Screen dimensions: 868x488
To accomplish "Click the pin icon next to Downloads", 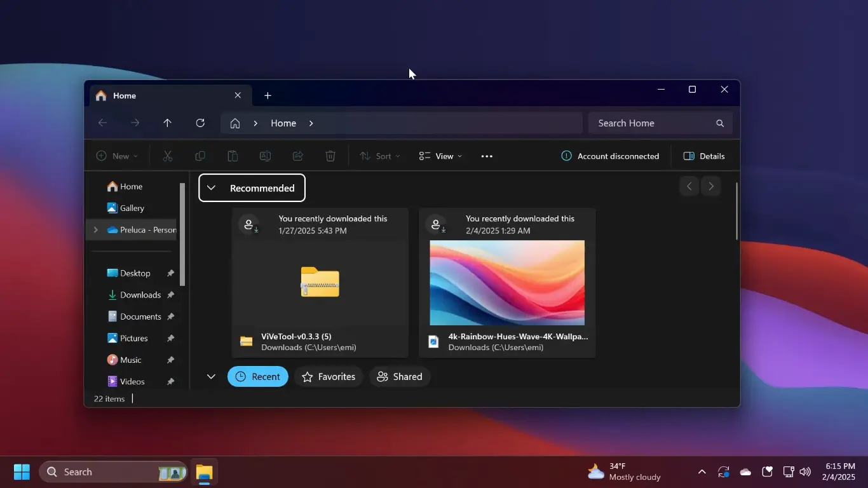I will (x=170, y=295).
